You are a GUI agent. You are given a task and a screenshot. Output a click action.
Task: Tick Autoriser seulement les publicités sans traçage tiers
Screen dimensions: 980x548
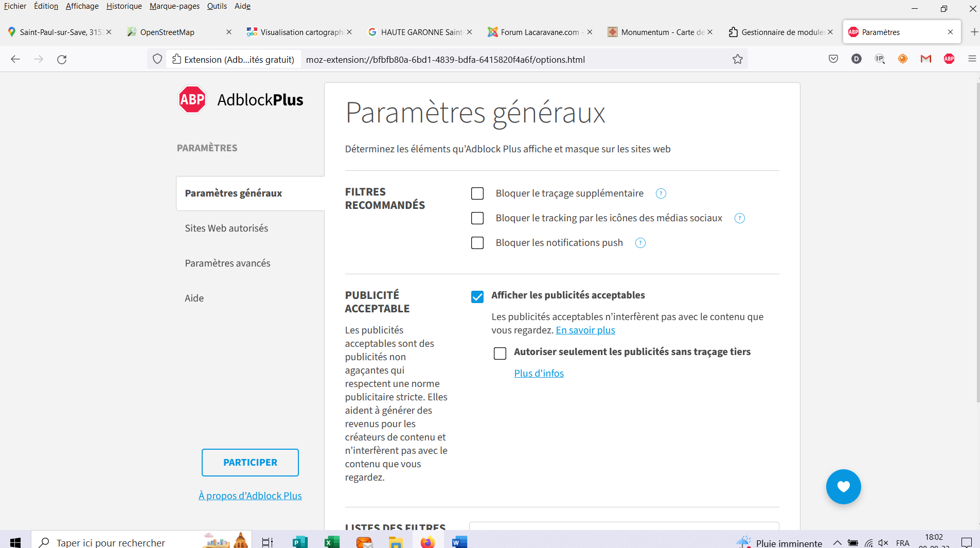[x=500, y=353]
